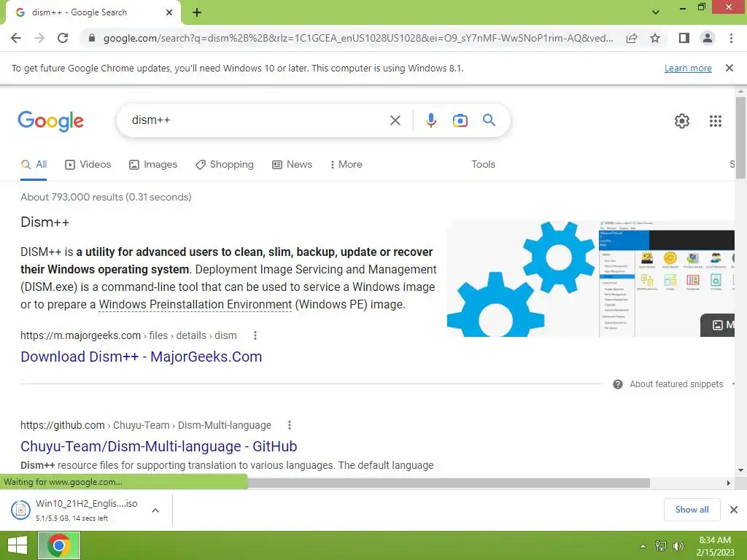Viewport: 747px width, 560px height.
Task: Open search Tools options
Action: [483, 164]
